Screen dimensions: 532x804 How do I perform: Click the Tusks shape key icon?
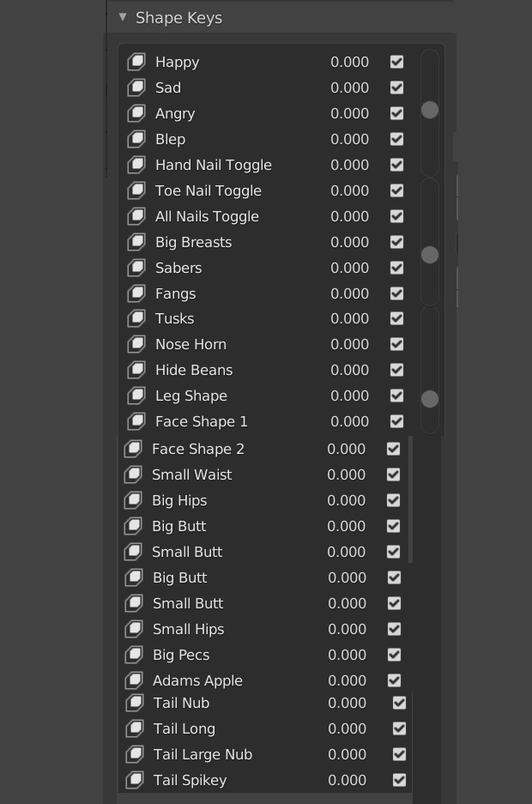[136, 318]
